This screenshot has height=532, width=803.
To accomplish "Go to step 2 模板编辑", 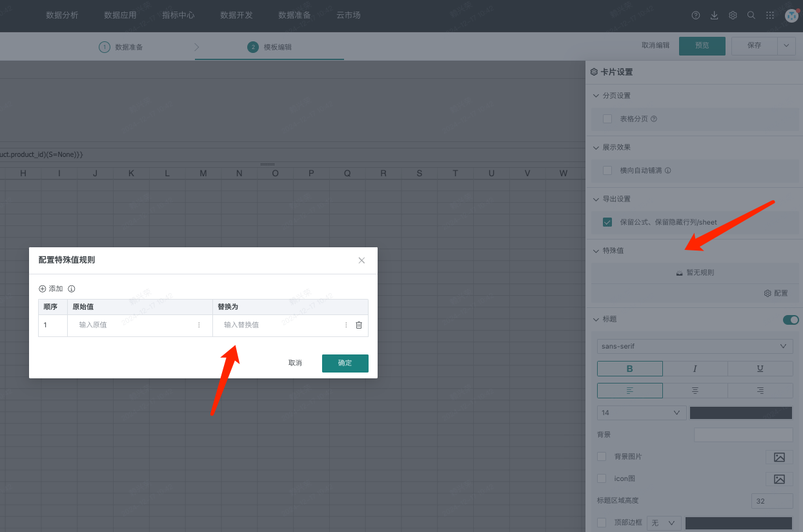I will (270, 47).
